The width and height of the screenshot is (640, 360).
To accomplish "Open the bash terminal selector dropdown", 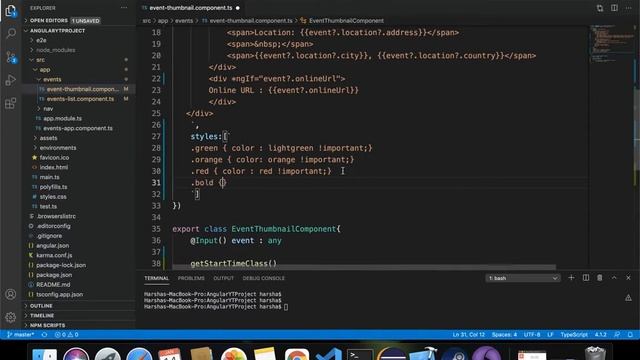I will click(x=523, y=278).
